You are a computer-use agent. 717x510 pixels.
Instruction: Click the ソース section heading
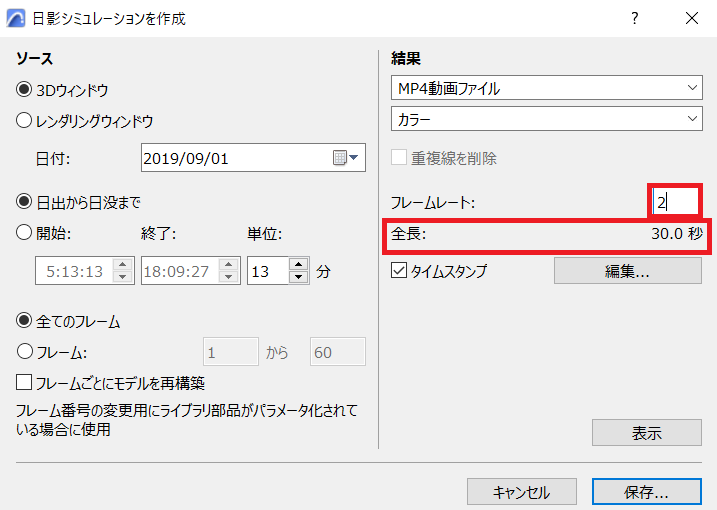pyautogui.click(x=35, y=59)
